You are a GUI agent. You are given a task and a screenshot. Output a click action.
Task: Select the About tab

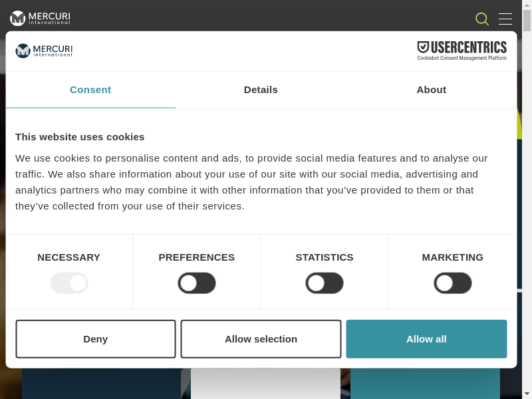point(432,90)
